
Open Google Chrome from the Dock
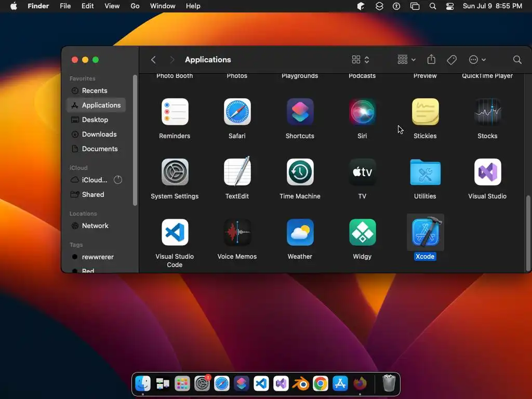pyautogui.click(x=320, y=384)
